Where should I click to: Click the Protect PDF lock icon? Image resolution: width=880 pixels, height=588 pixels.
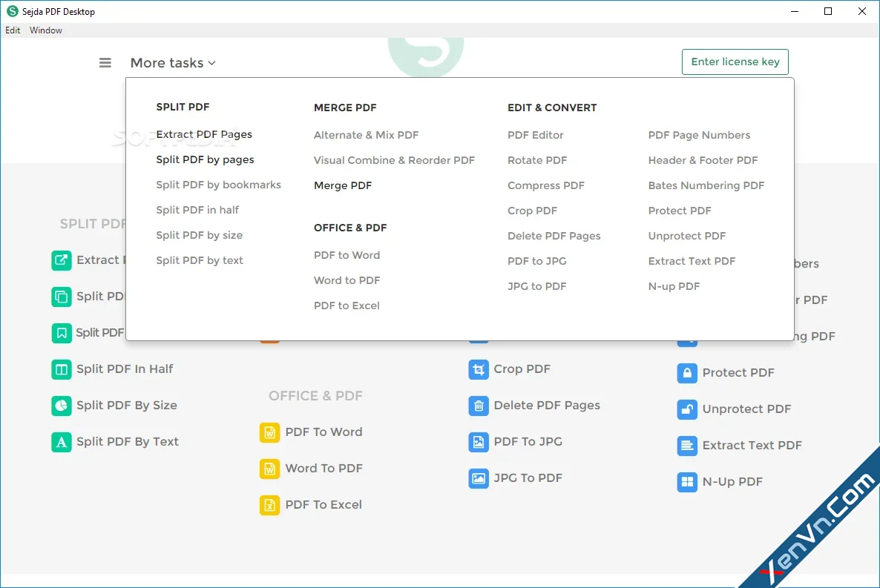(x=687, y=373)
